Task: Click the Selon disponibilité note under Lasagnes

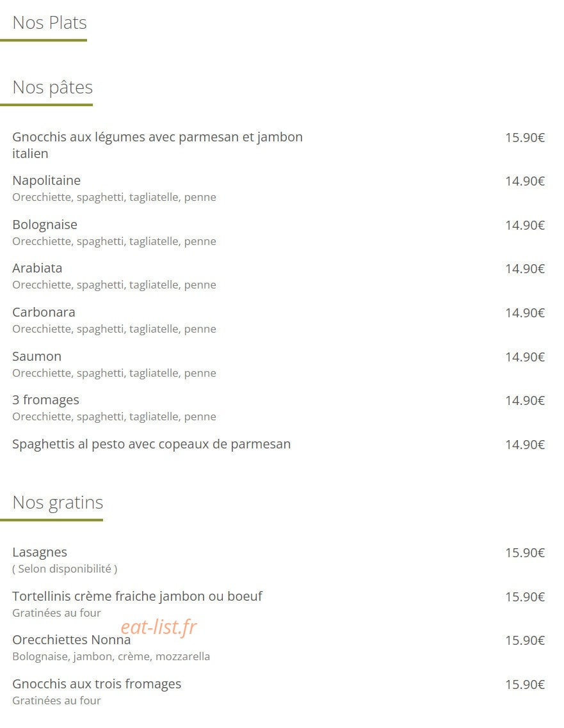Action: 65,569
